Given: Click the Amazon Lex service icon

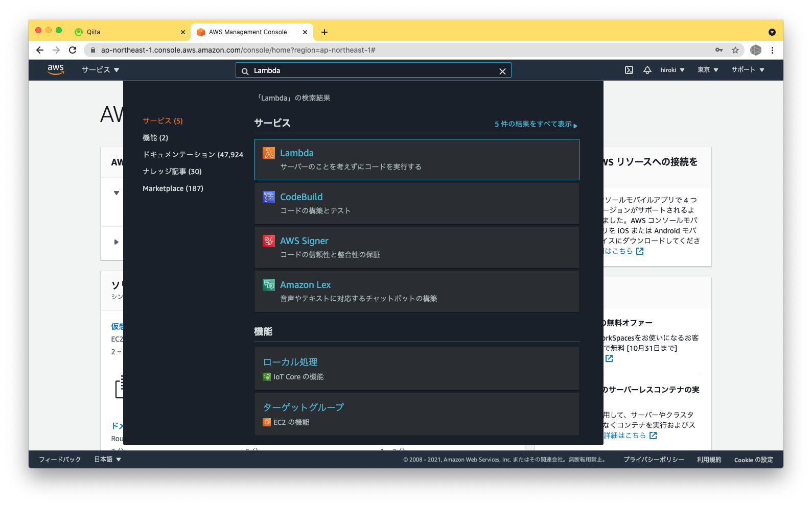Looking at the screenshot, I should (x=269, y=284).
